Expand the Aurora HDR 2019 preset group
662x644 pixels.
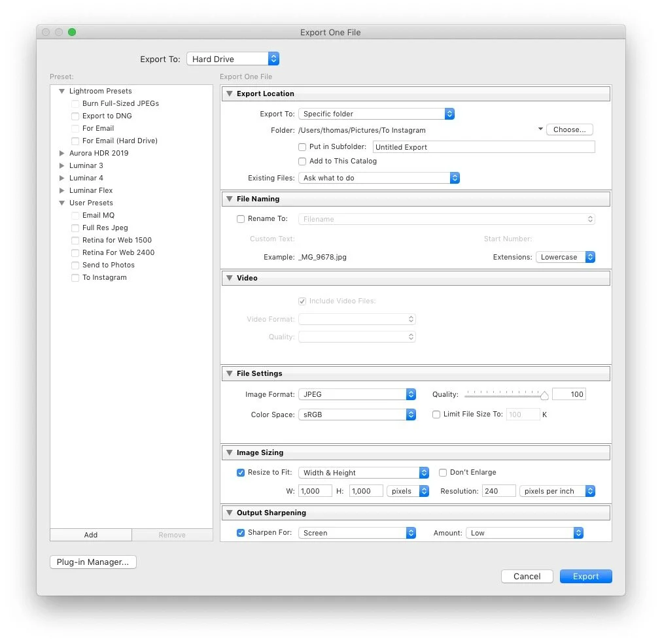click(61, 153)
